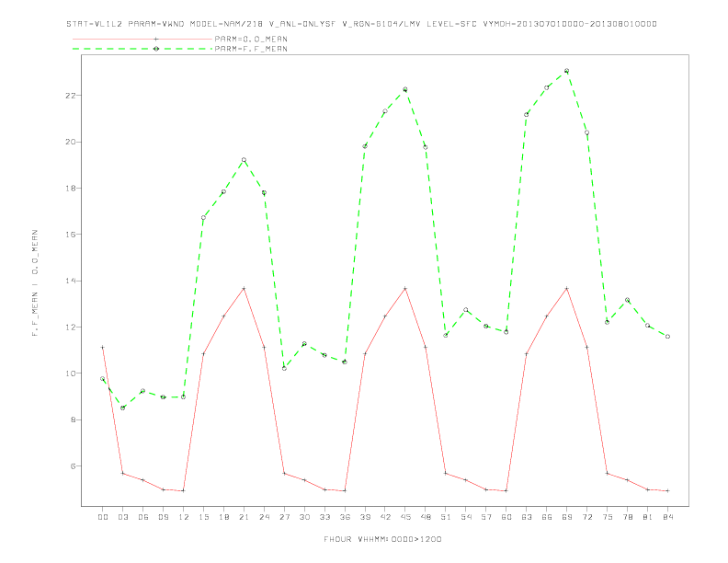
Task: Click the x-axis tick label 57
Action: tap(486, 517)
